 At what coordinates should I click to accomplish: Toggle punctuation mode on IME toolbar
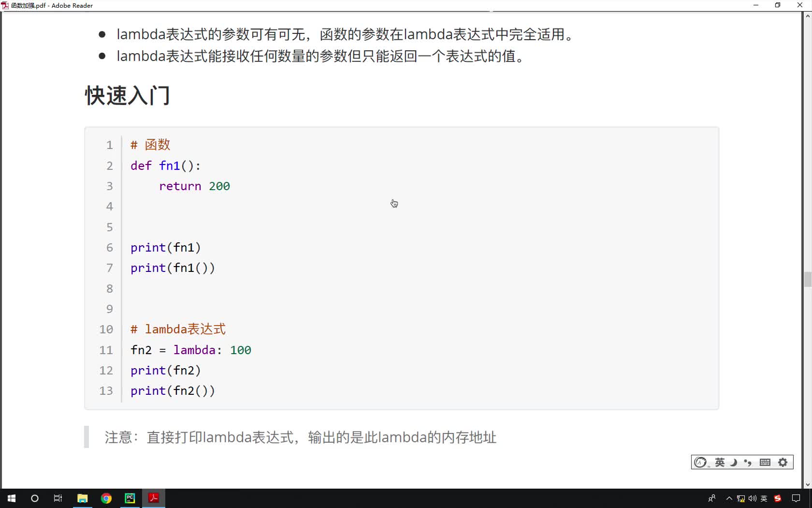(x=748, y=463)
